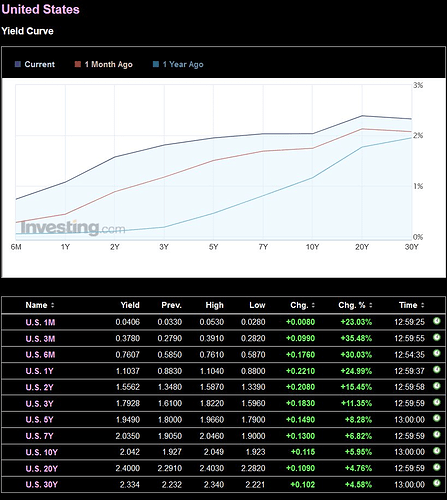Screen dimensions: 447x500
Task: Toggle the Current series in chart legend
Action: [x=35, y=64]
